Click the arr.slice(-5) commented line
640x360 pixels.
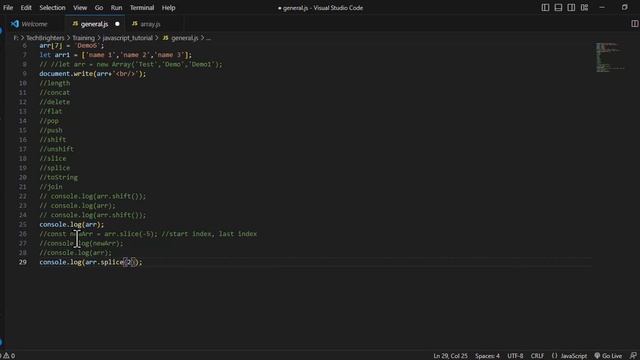[x=148, y=234]
